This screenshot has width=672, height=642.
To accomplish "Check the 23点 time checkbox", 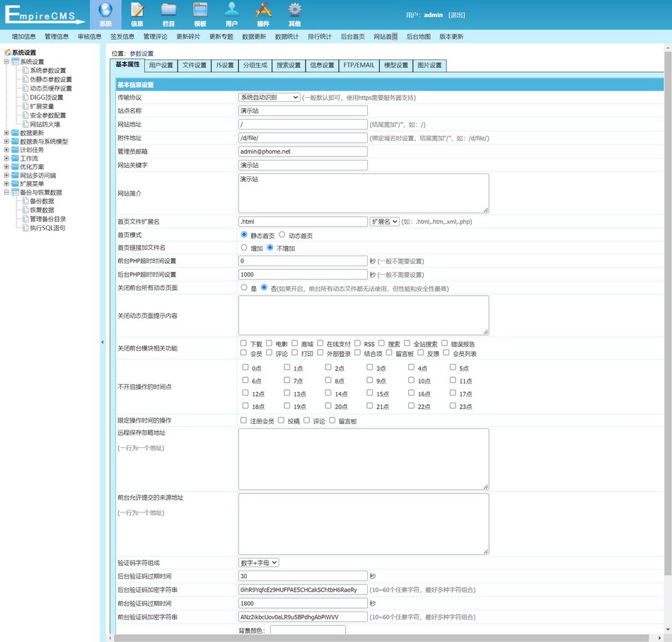I will [453, 406].
